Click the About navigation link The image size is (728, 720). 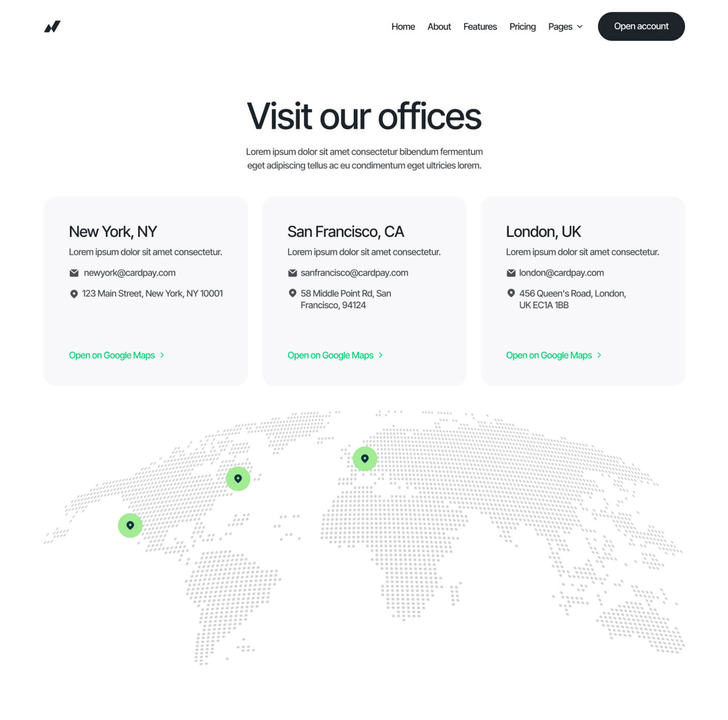click(x=439, y=26)
